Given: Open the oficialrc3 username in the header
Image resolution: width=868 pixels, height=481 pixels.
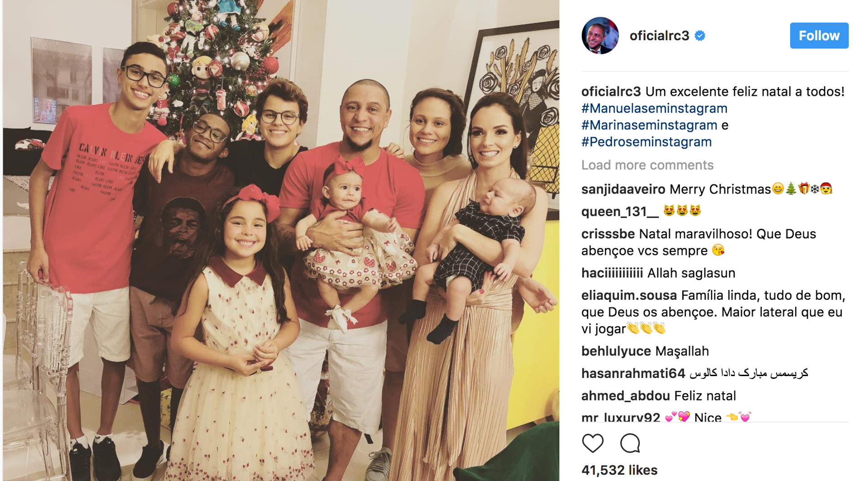Looking at the screenshot, I should 659,36.
